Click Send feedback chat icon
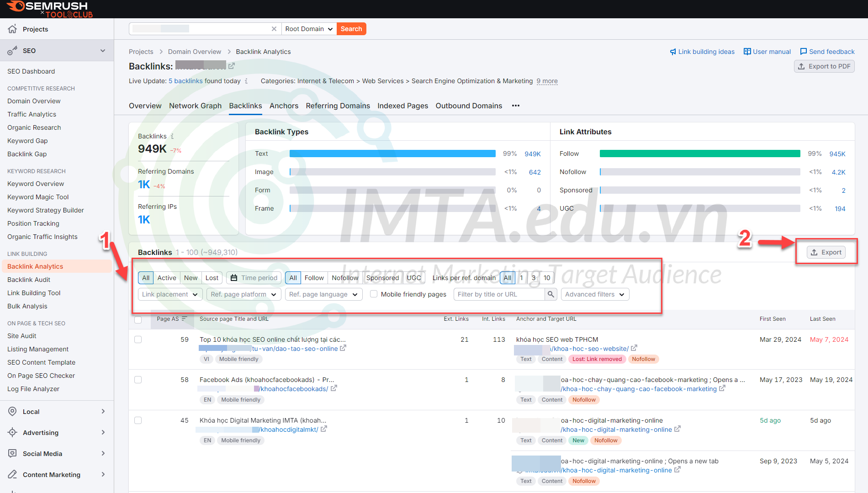Screen dimensions: 868x493 click(x=803, y=52)
